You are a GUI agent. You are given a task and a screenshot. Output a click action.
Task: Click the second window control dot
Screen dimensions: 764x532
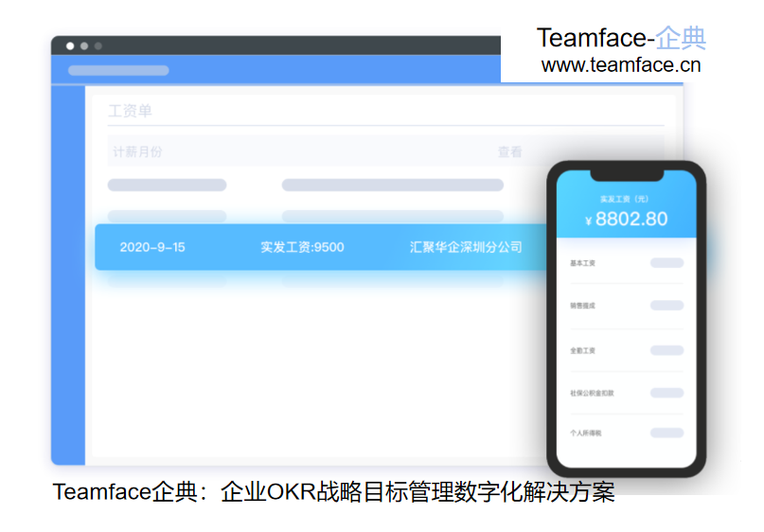pos(84,45)
